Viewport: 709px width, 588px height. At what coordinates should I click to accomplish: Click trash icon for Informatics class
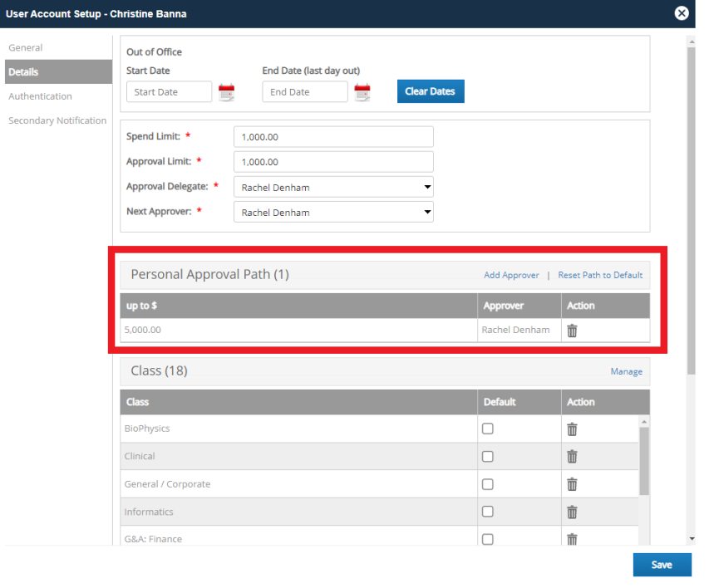click(572, 512)
